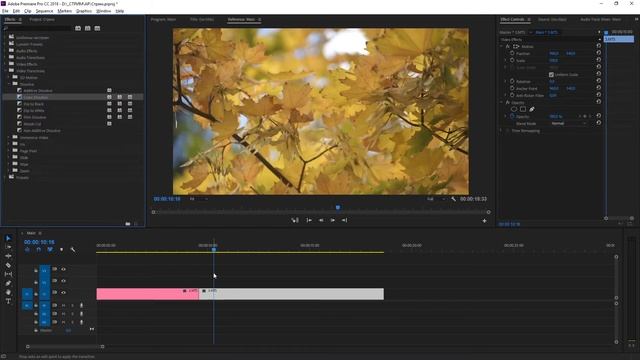Screen dimensions: 640x360
Task: Select the Ripple Edit tool
Action: pyautogui.click(x=8, y=256)
